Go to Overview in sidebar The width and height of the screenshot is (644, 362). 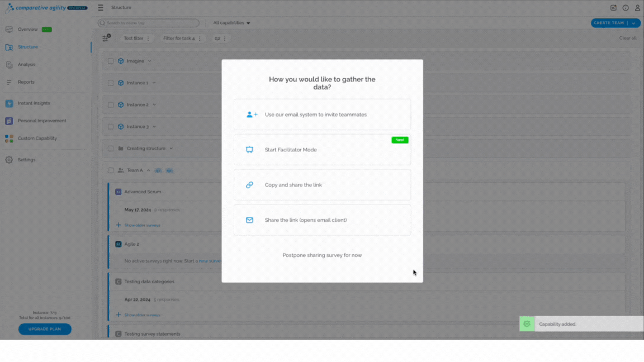coord(27,30)
